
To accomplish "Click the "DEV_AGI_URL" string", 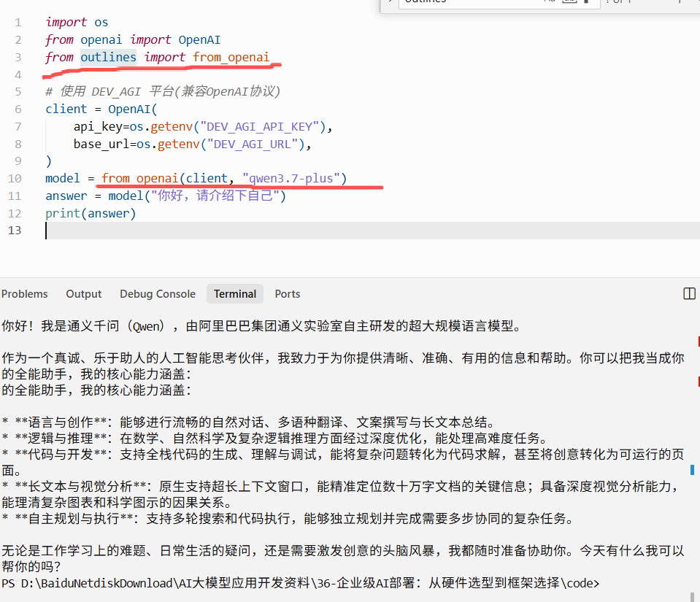I will coord(253,144).
